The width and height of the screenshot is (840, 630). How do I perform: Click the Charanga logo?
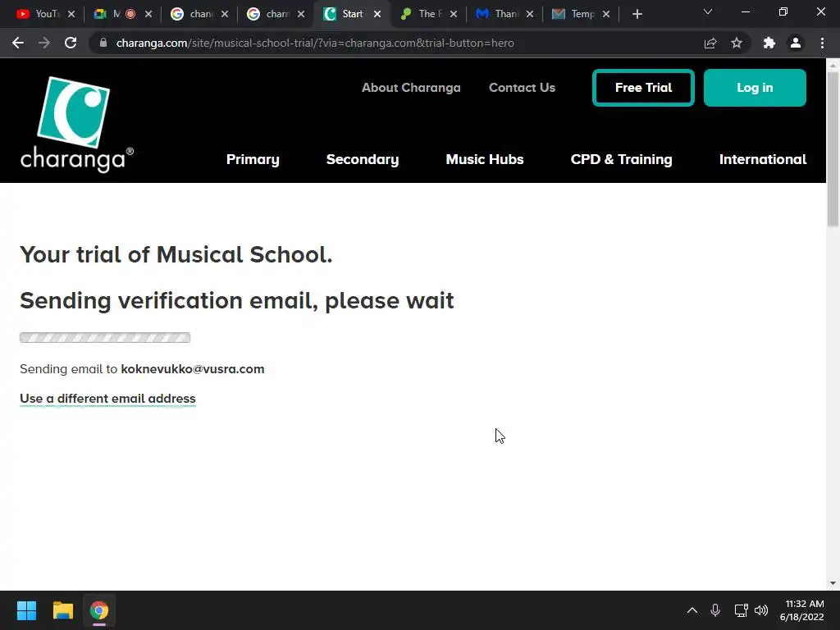pyautogui.click(x=76, y=125)
